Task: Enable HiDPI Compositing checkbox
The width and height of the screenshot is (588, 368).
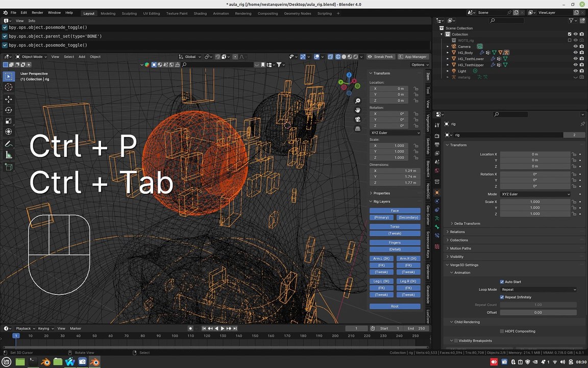Action: (502, 331)
